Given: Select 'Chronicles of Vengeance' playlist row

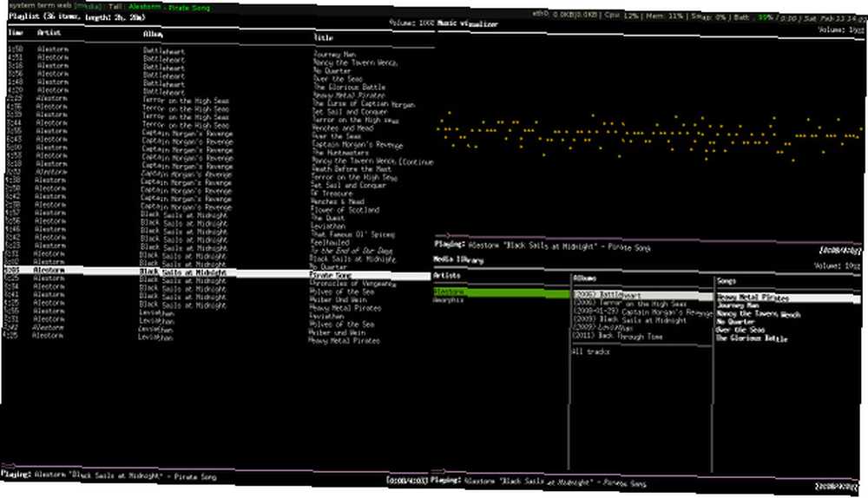Looking at the screenshot, I should (217, 282).
